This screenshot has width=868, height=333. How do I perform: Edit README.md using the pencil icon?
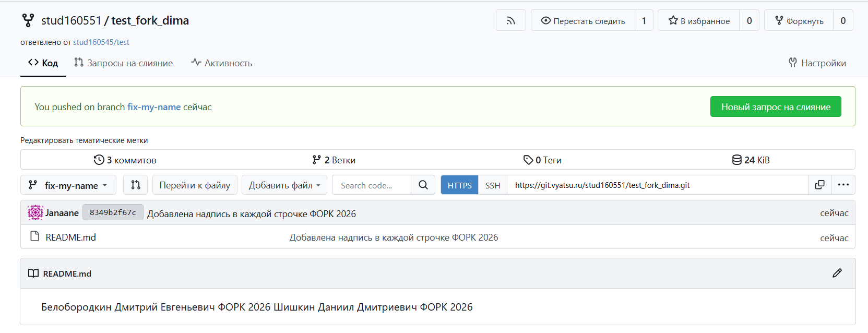click(837, 273)
